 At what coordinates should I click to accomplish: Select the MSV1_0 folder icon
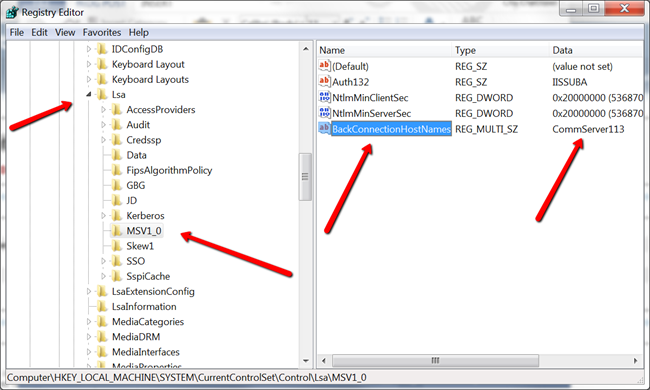(x=117, y=231)
